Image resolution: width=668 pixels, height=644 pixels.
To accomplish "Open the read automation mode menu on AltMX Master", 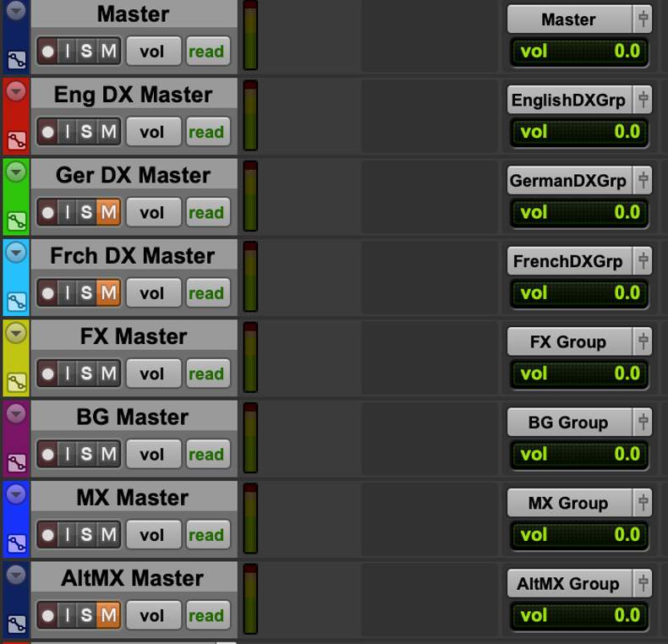I will 208,615.
